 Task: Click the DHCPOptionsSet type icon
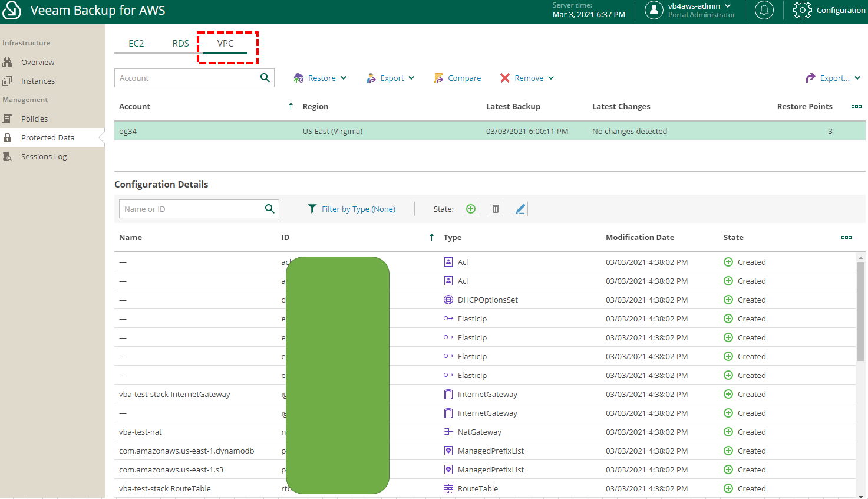pyautogui.click(x=448, y=300)
